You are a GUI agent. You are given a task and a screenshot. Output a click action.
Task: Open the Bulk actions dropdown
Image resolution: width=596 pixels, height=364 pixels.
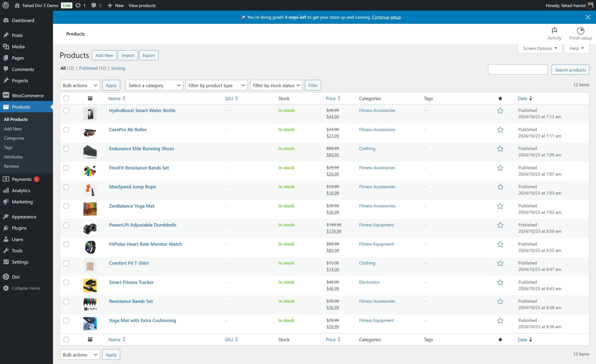click(80, 85)
